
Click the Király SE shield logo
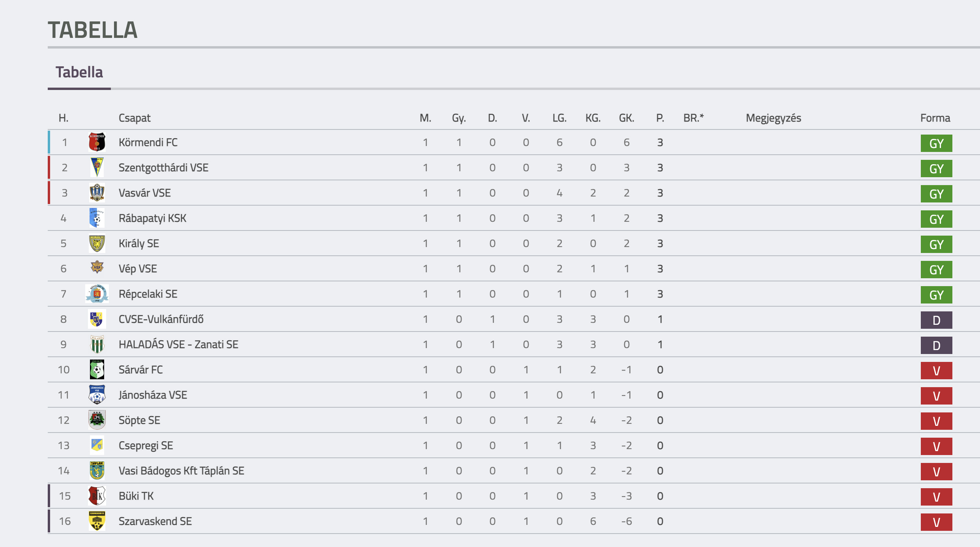(x=97, y=243)
